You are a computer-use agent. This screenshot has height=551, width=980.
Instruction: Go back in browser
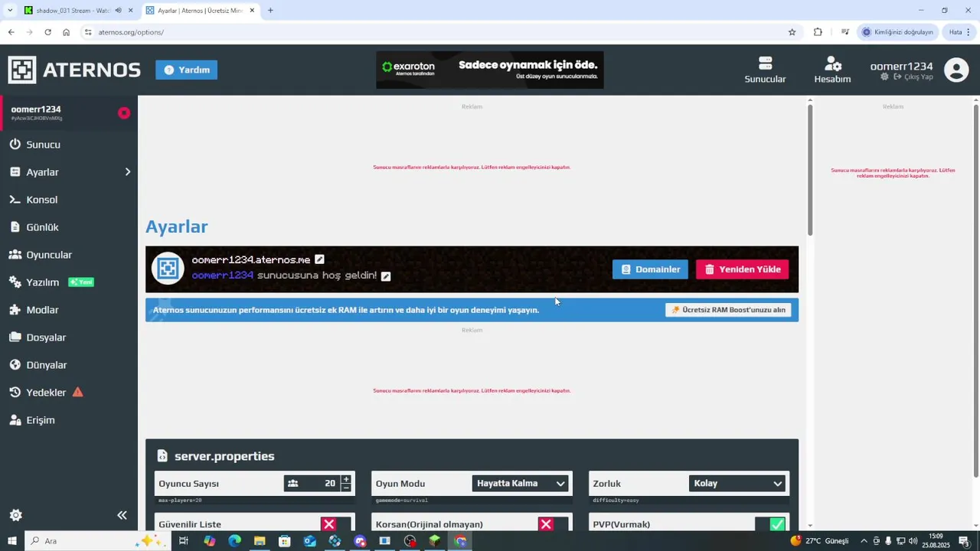click(x=11, y=32)
